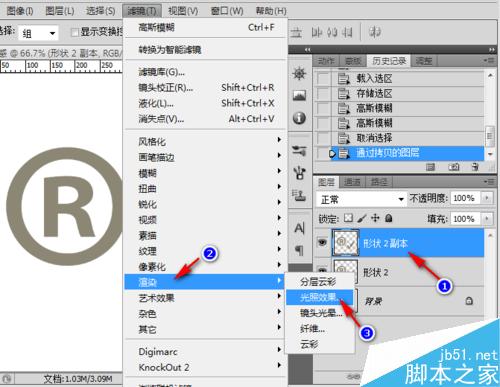
Task: Open Layers panel options menu
Action: point(489,182)
